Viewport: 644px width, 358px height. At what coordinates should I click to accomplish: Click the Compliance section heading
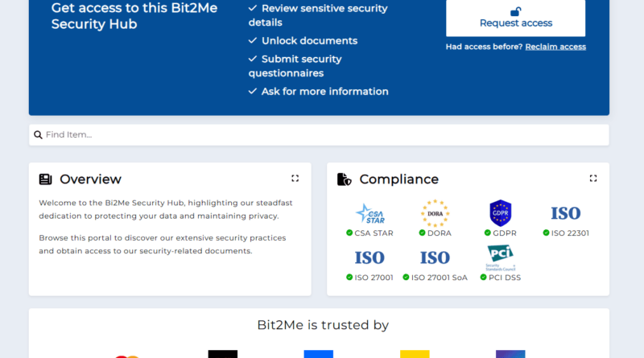(x=398, y=179)
